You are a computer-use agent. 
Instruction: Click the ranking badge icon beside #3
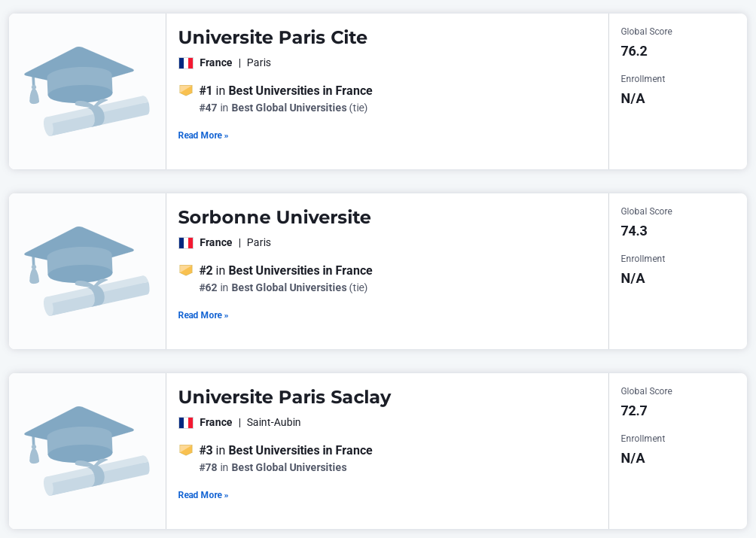186,450
